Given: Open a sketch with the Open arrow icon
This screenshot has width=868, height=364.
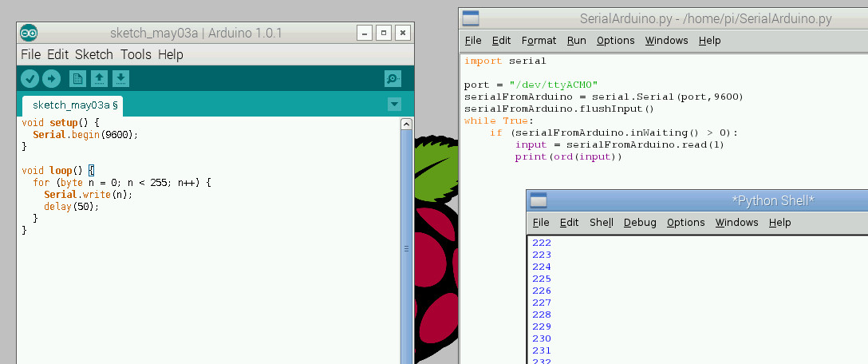Looking at the screenshot, I should pos(99,79).
